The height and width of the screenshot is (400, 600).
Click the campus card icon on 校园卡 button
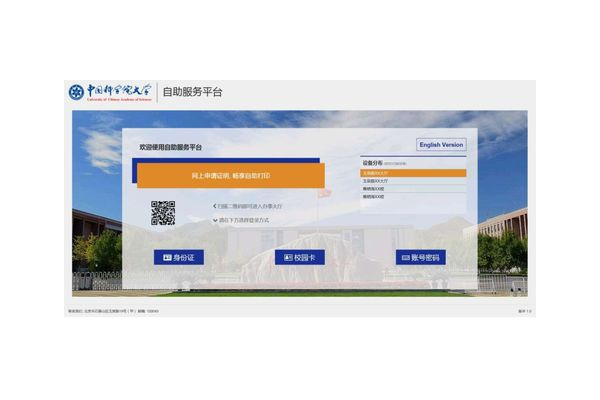pyautogui.click(x=289, y=257)
